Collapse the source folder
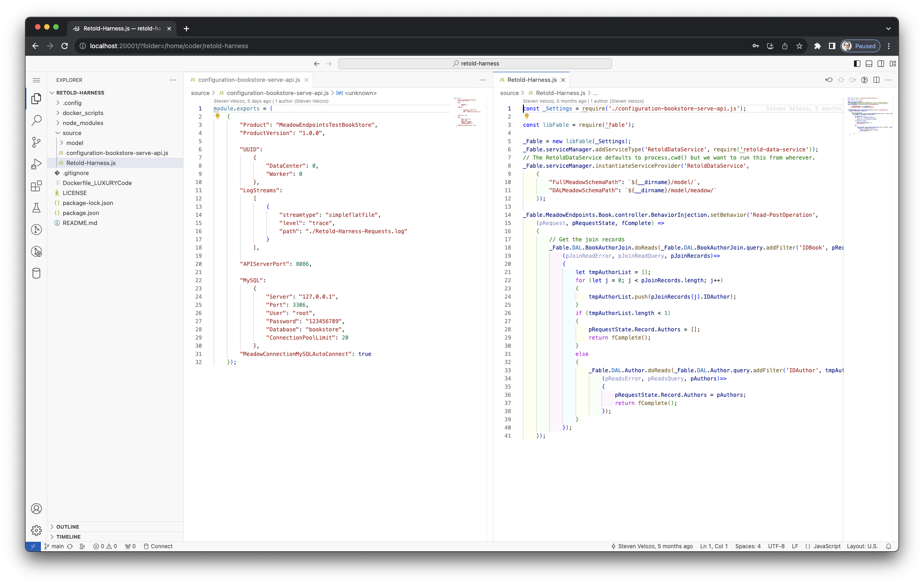Image resolution: width=924 pixels, height=585 pixels. point(72,133)
